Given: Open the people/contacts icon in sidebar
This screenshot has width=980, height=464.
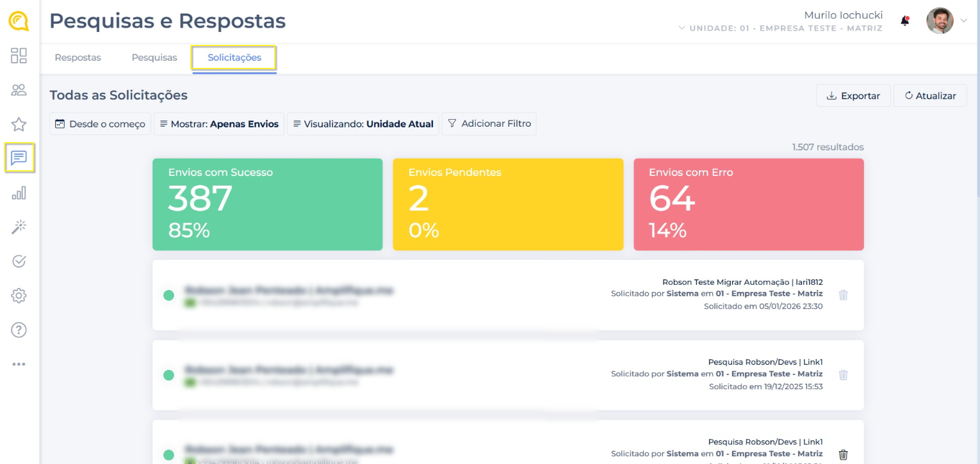Looking at the screenshot, I should (x=19, y=90).
